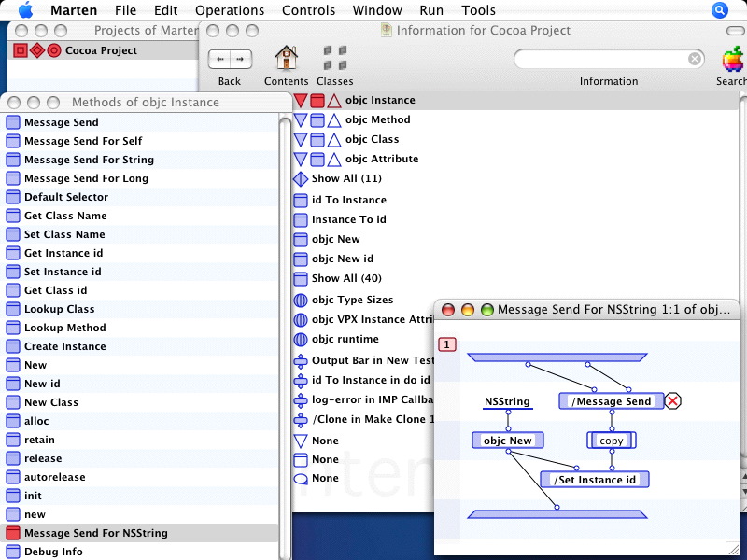
Task: Expand the objc Attribute disclosure triangle
Action: [x=302, y=159]
